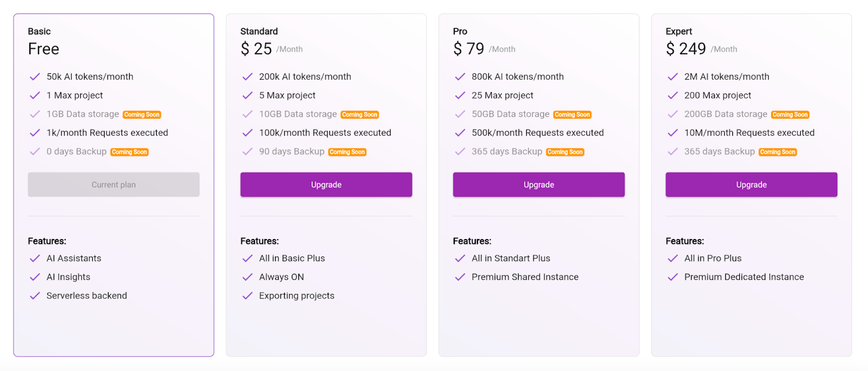This screenshot has height=371, width=868.
Task: Click Coming Soon badge next to 1GB Data storage
Action: [x=142, y=115]
